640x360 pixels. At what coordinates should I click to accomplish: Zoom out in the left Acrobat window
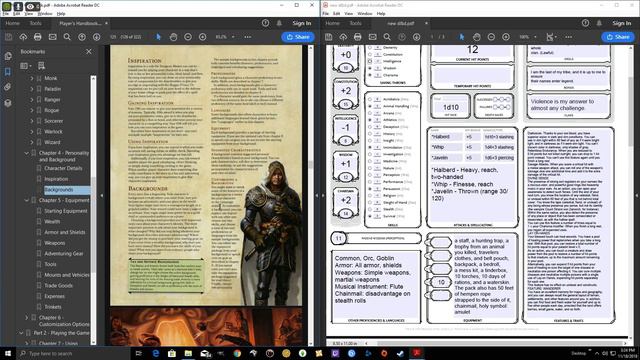click(x=188, y=37)
